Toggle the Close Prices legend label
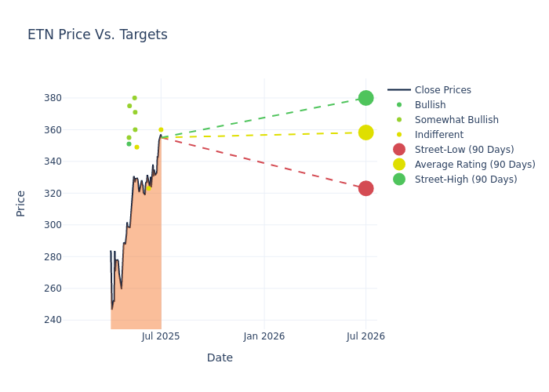Image resolution: width=549 pixels, height=392 pixels. 442,90
